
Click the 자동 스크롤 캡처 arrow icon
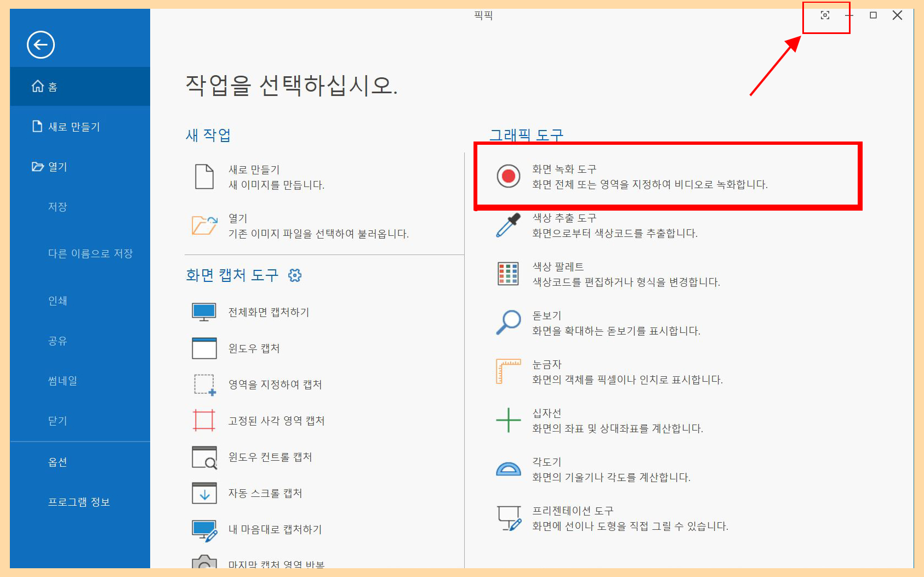click(x=204, y=493)
